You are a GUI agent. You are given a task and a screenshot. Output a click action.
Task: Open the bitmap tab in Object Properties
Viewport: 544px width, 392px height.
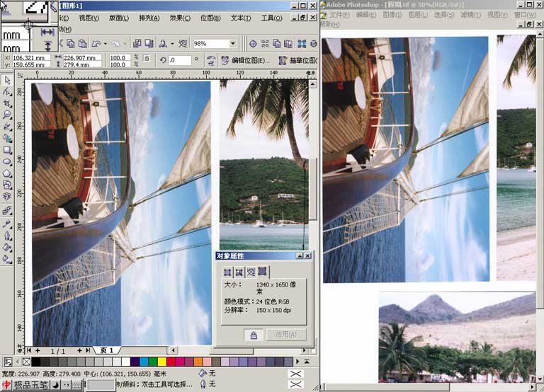point(263,272)
